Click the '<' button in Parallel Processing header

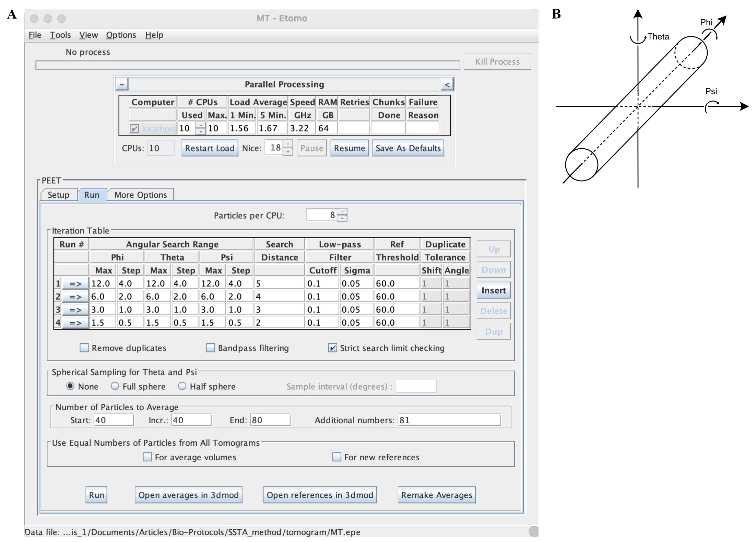(x=447, y=84)
